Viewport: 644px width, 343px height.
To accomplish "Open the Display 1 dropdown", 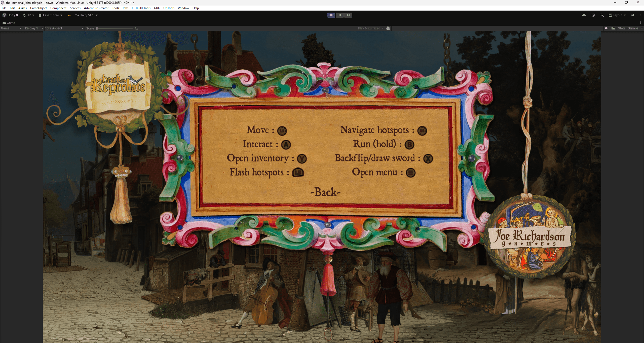I will coord(34,28).
